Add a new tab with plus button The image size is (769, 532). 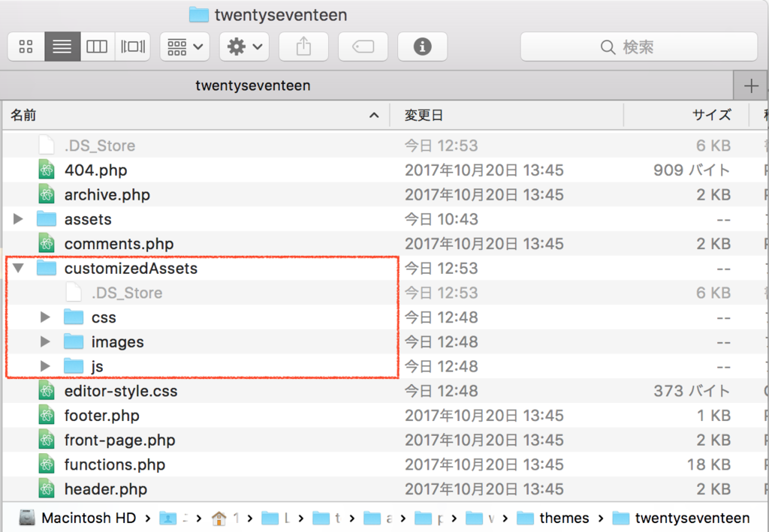pos(750,86)
